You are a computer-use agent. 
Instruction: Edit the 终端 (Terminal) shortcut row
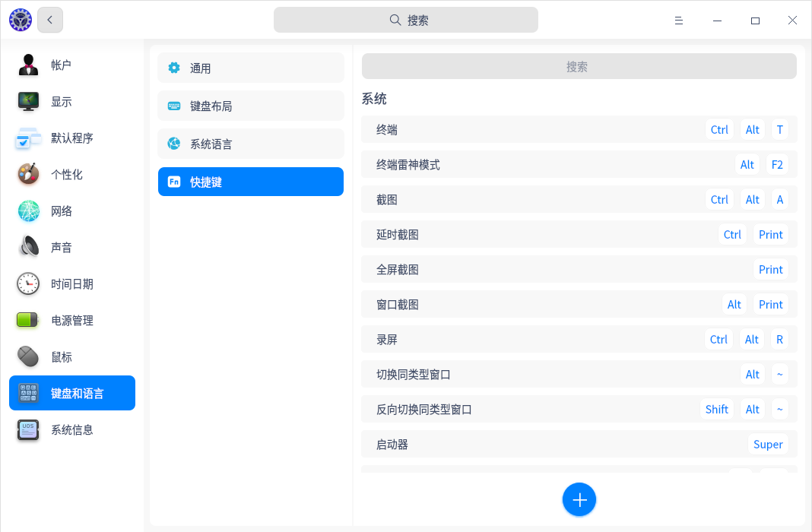tap(532, 130)
